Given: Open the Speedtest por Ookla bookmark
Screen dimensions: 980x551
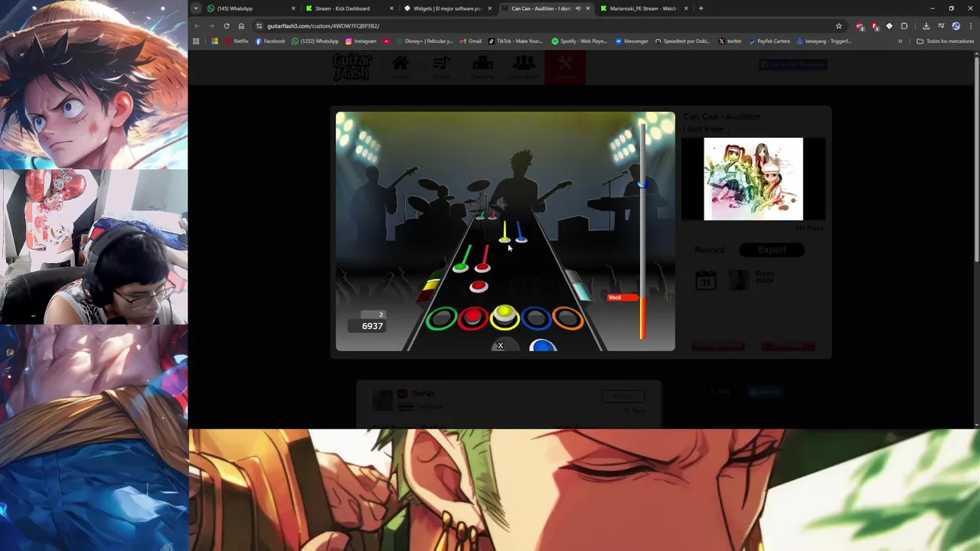Looking at the screenshot, I should click(682, 41).
